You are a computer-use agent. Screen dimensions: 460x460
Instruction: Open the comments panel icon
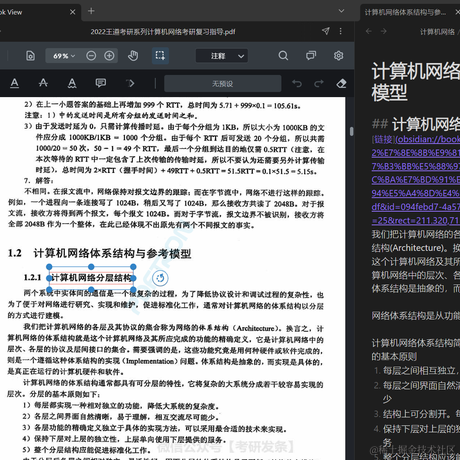[x=311, y=55]
